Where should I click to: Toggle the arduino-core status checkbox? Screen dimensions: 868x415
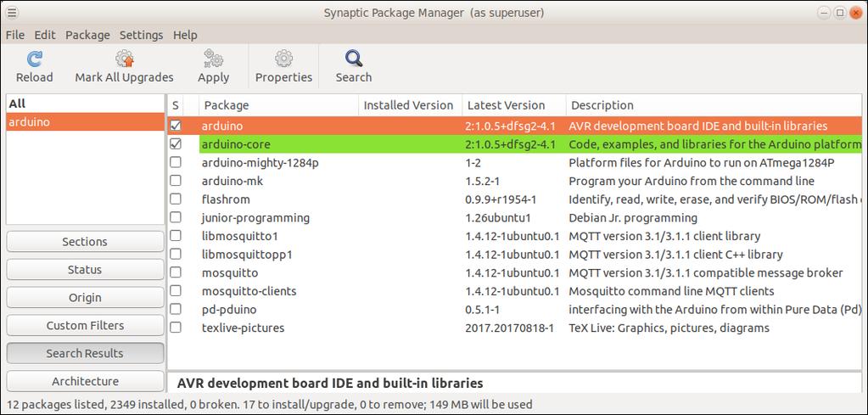pyautogui.click(x=176, y=144)
